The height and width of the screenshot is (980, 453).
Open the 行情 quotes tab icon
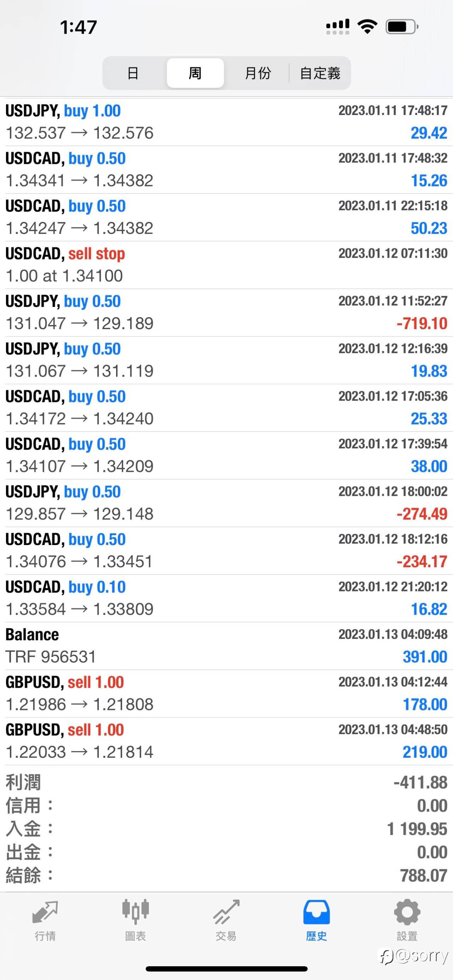(x=45, y=913)
